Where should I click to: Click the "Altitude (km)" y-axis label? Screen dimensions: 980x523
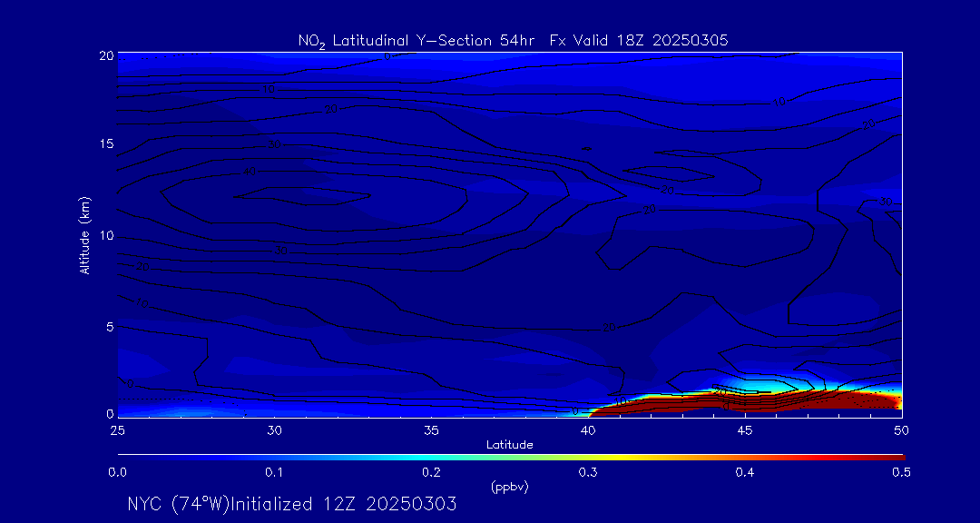84,235
